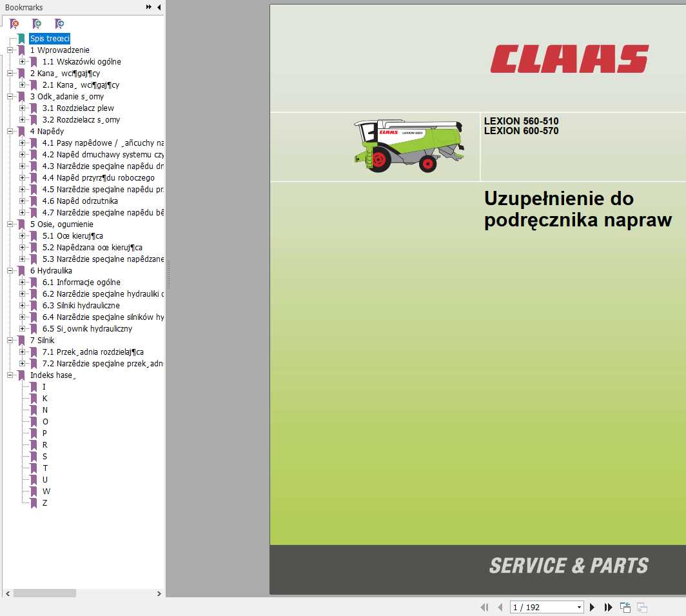Open index bookmark letter K

44,399
